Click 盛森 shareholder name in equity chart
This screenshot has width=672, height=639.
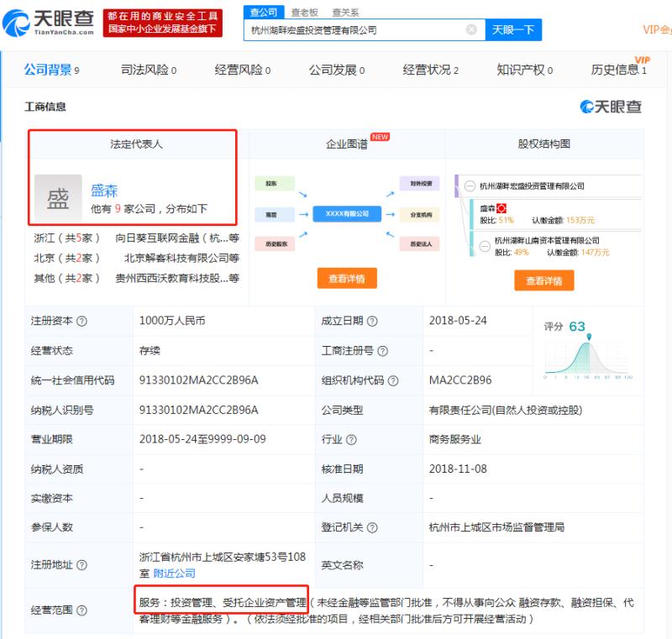click(x=487, y=208)
